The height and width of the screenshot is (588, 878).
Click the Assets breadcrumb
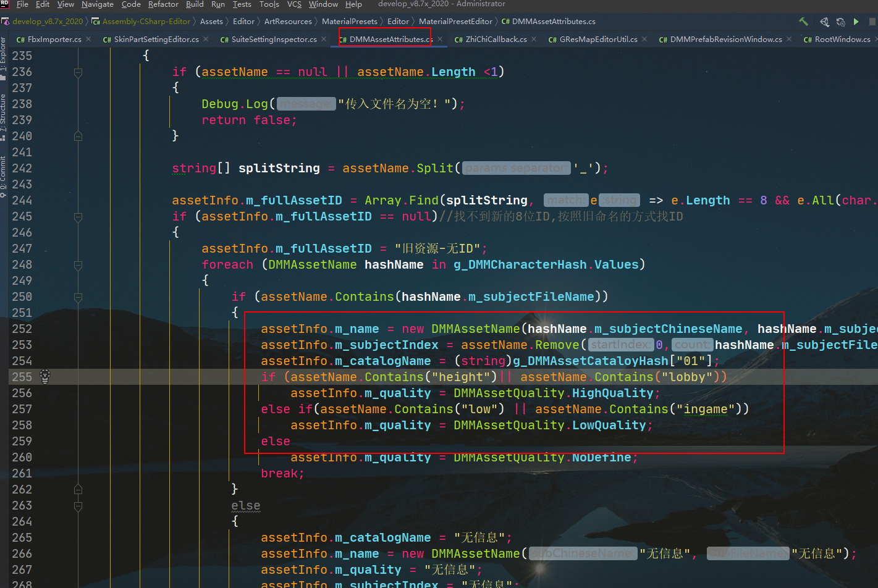(x=211, y=22)
